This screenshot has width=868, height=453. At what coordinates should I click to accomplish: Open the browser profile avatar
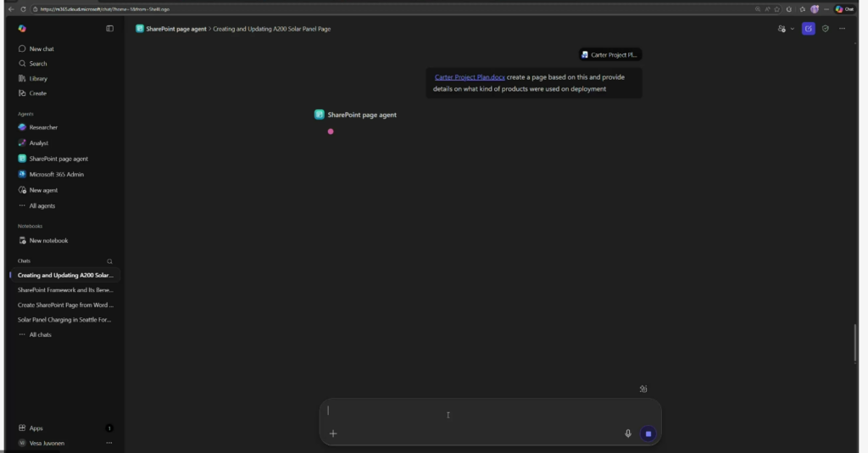[815, 8]
